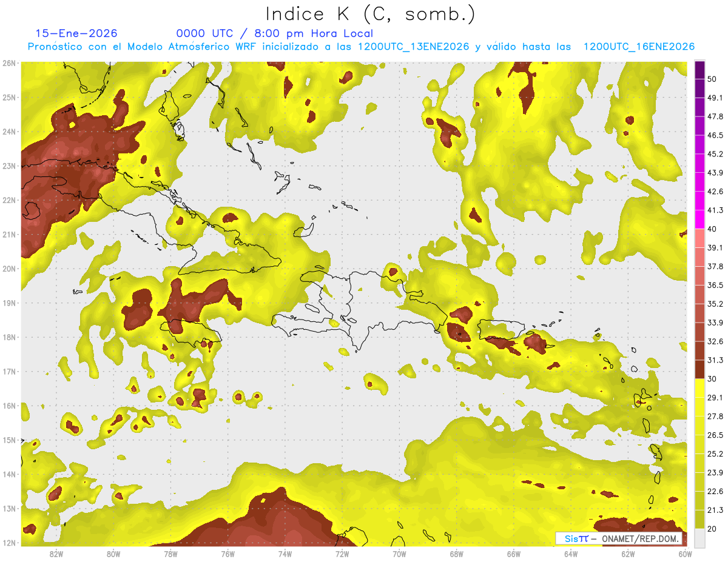
Task: Click the longitude label '80W'
Action: (113, 554)
